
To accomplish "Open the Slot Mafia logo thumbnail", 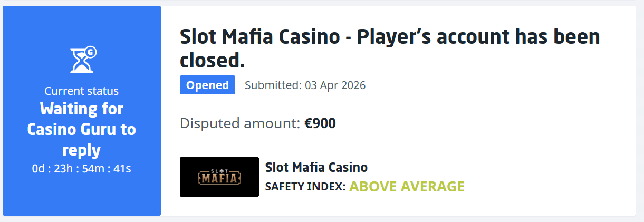I will [219, 177].
